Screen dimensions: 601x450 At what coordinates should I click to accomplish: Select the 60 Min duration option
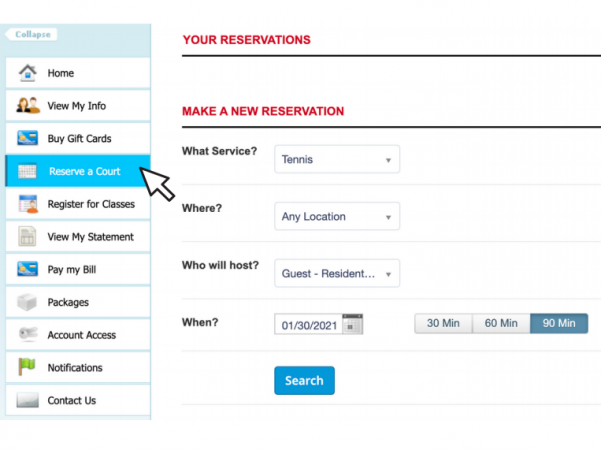pos(501,323)
